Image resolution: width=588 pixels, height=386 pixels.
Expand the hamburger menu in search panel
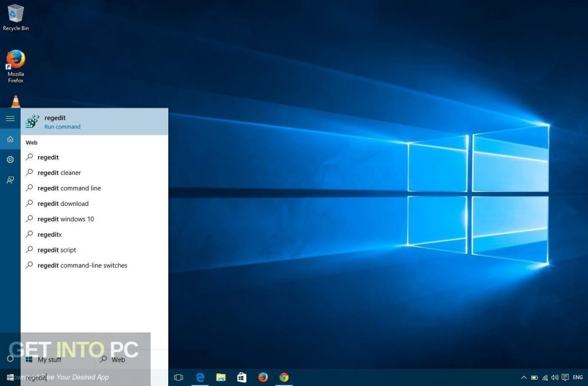coord(10,119)
